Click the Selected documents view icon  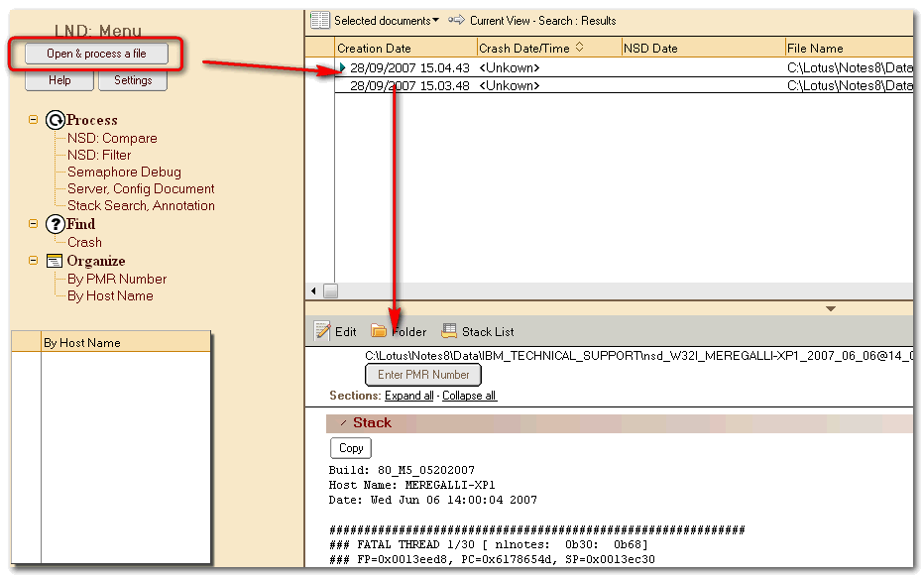pos(320,21)
